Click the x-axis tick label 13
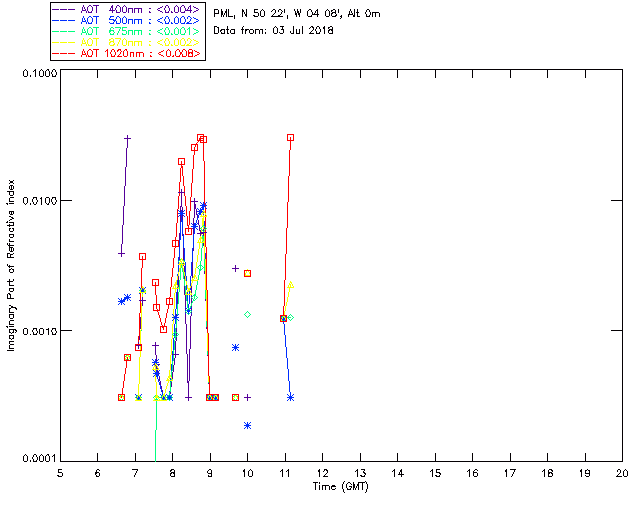Screen dimensions: 640x512 (x=360, y=473)
